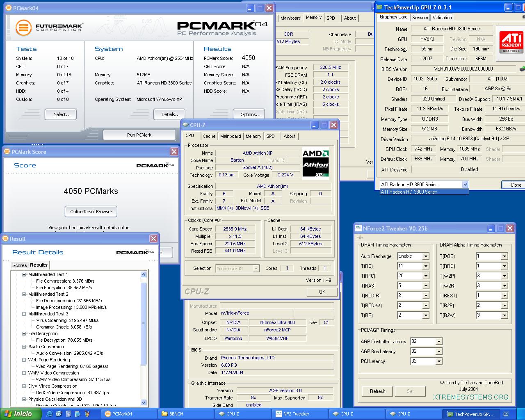Click OK in the CPU-Z window

point(322,292)
